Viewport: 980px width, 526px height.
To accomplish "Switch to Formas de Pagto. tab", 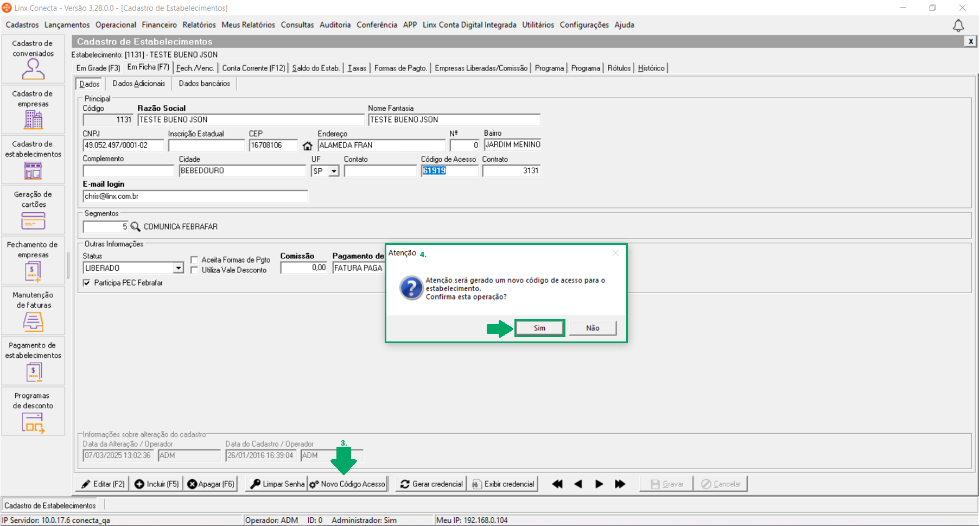I will point(400,68).
